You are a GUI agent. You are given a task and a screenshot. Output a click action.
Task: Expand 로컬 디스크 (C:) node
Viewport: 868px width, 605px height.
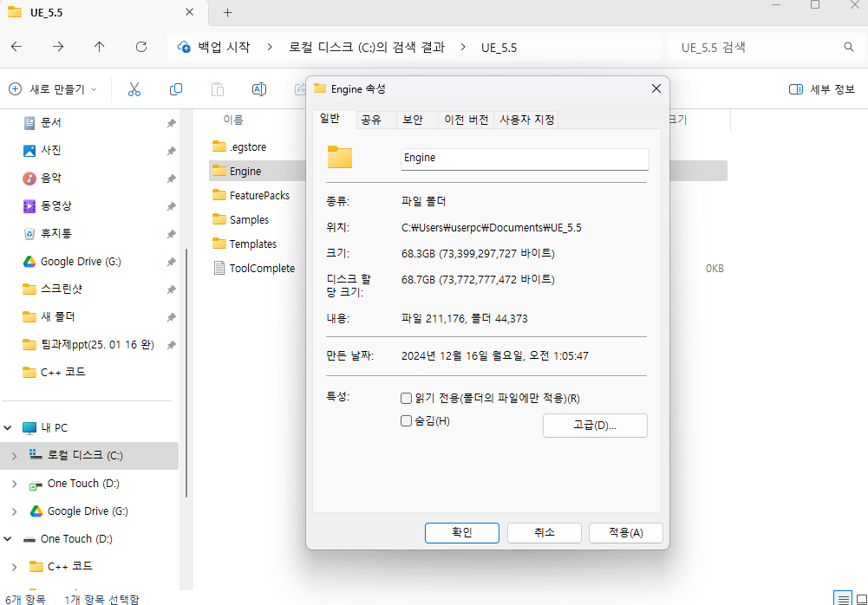point(15,456)
